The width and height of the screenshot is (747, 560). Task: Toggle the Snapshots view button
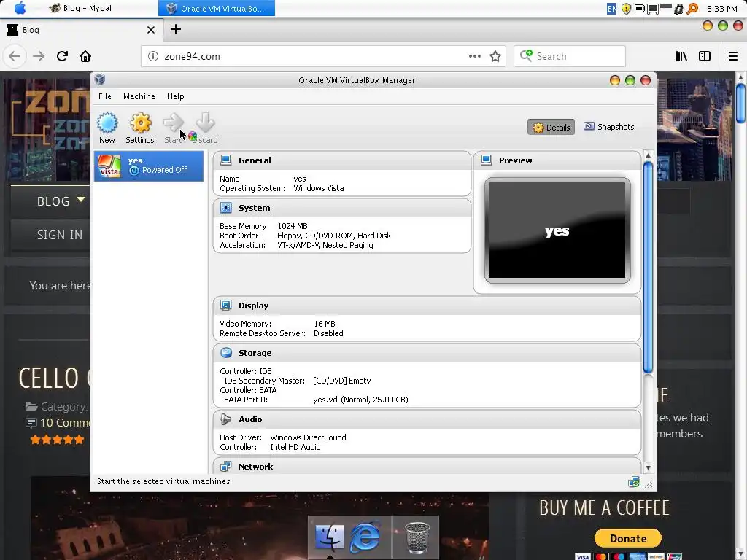pyautogui.click(x=609, y=127)
